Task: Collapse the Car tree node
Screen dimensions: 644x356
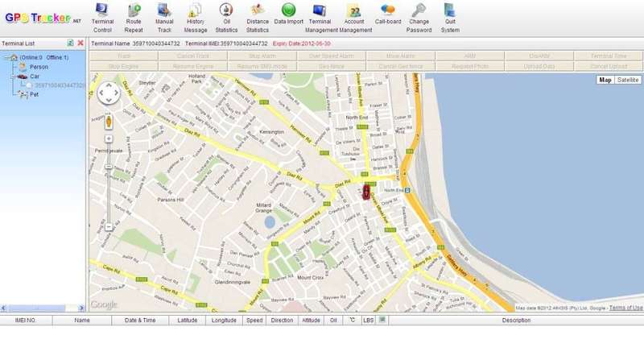Action: [x=14, y=77]
